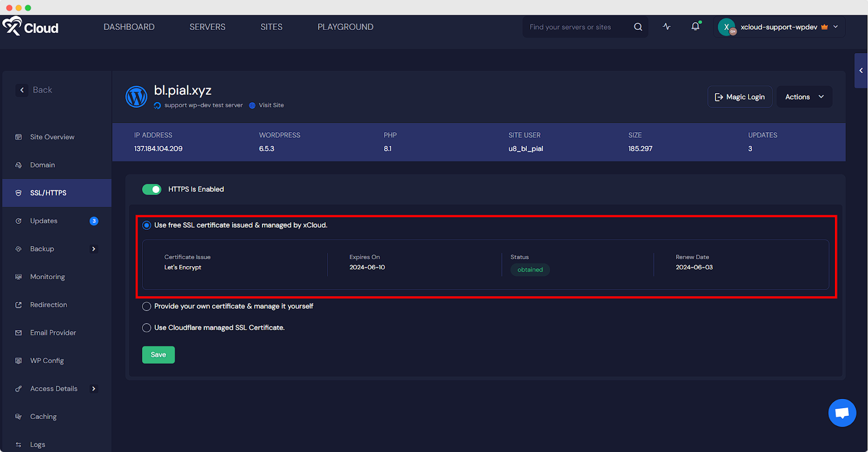Click the Save button

tap(158, 355)
